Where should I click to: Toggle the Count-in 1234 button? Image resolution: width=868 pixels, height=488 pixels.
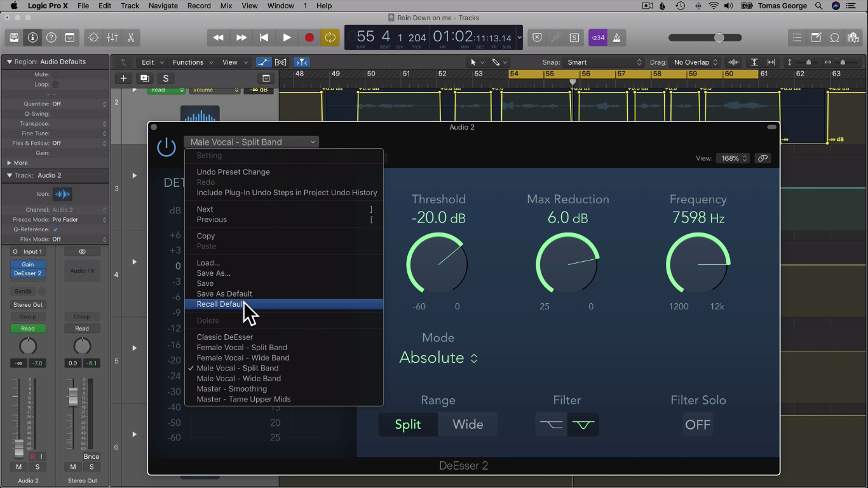click(597, 37)
